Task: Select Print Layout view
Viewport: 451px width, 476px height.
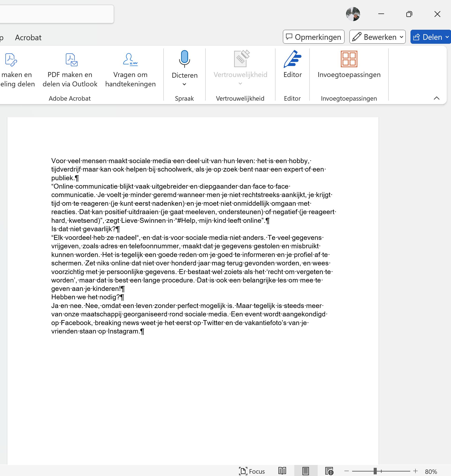Action: click(x=306, y=471)
